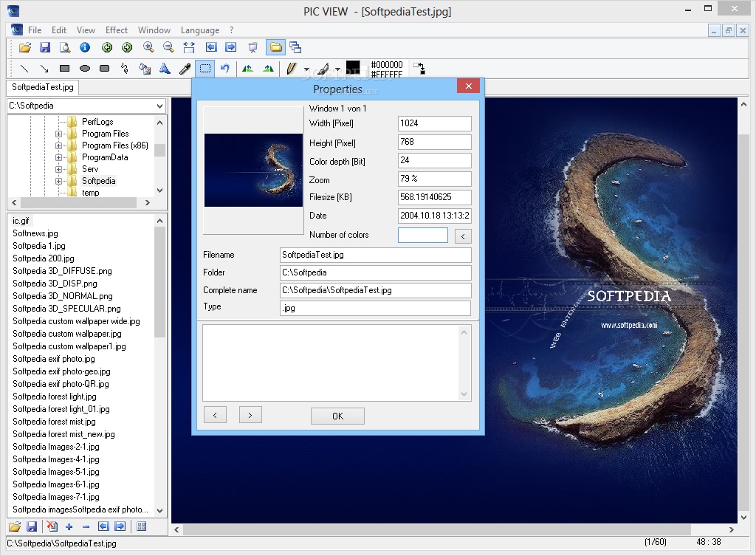Open the Edit menu
The image size is (756, 556).
[x=59, y=30]
